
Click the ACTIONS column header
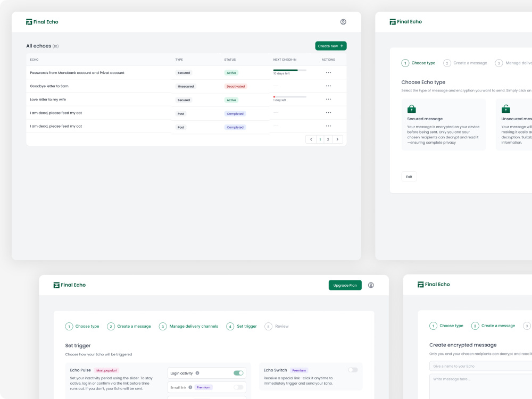pyautogui.click(x=328, y=60)
